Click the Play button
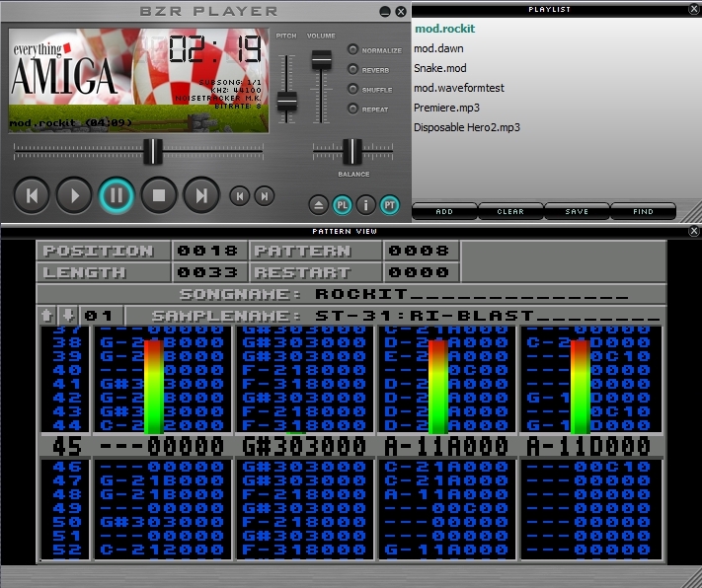 point(74,195)
